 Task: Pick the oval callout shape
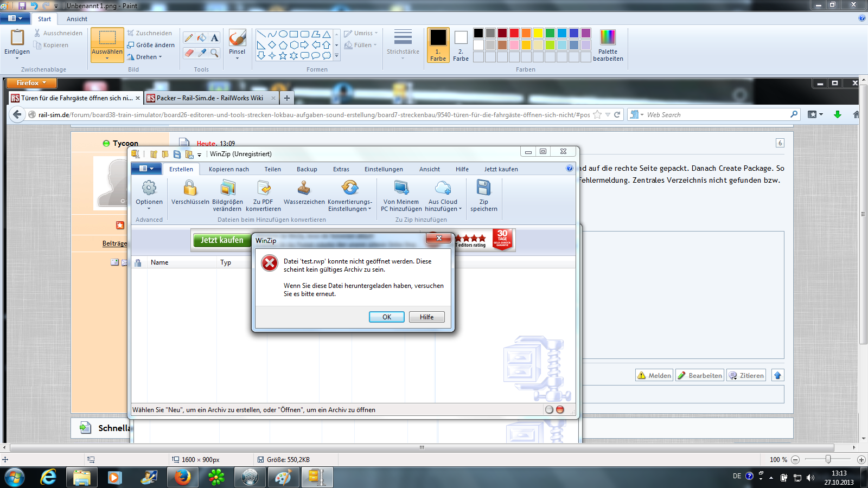(315, 56)
